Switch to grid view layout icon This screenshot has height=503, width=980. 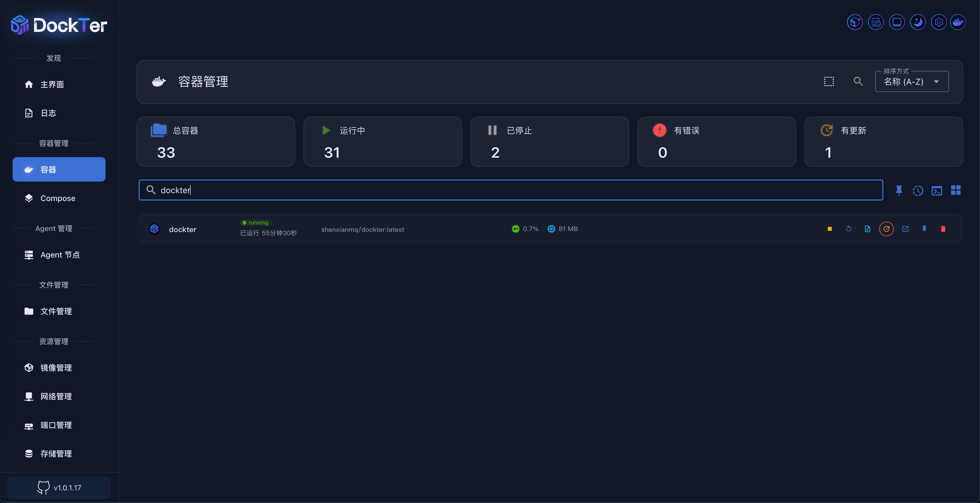(956, 190)
